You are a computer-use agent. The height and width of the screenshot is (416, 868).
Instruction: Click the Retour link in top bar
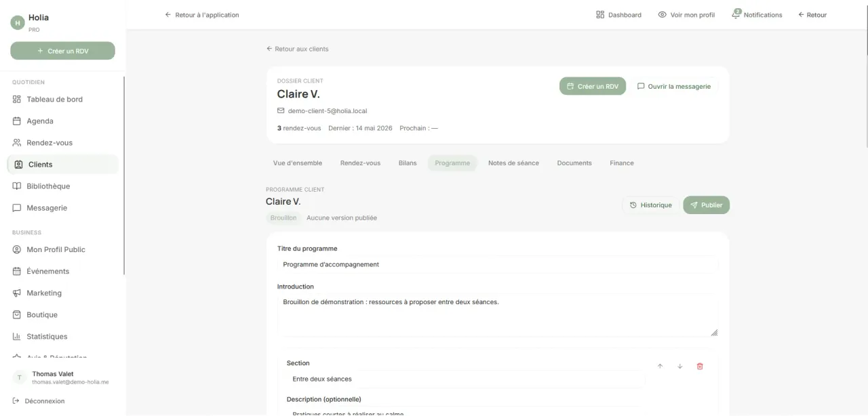tap(812, 15)
